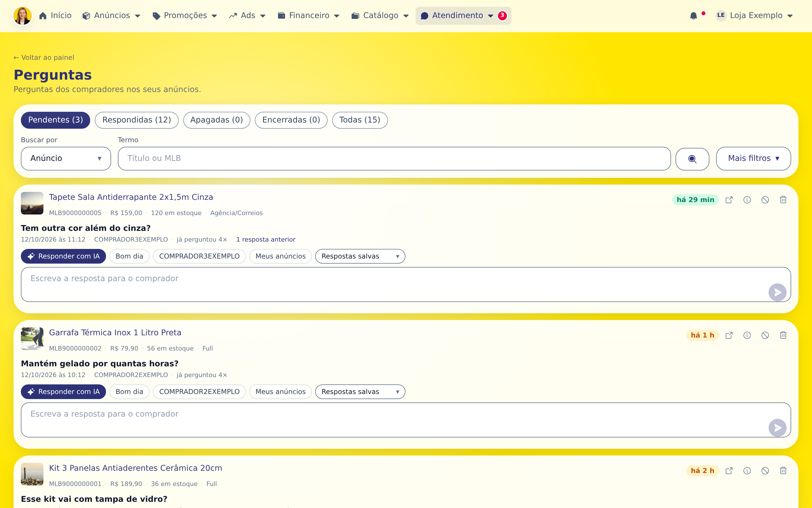Expand Mais filtros

tap(753, 158)
